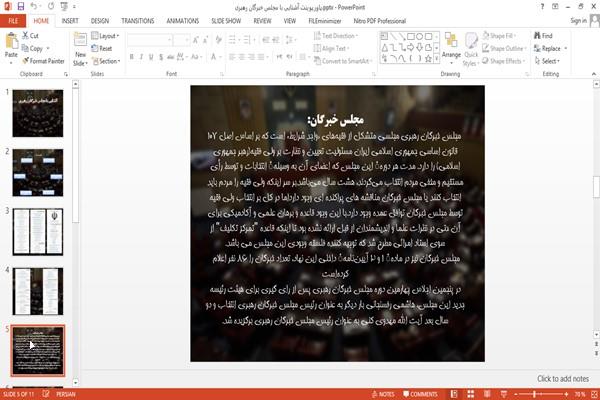Click the Help question mark icon
The height and width of the screenshot is (400, 600).
[x=542, y=7]
